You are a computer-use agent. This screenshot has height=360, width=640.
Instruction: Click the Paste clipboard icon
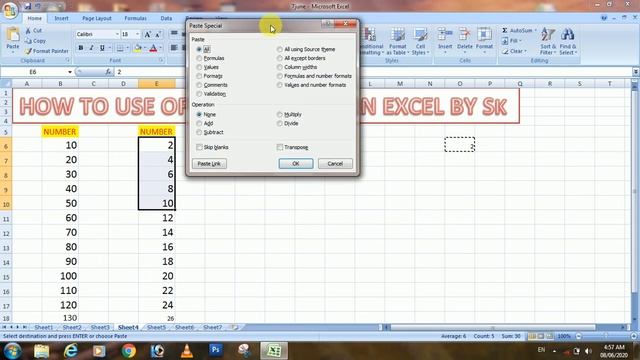(13, 35)
